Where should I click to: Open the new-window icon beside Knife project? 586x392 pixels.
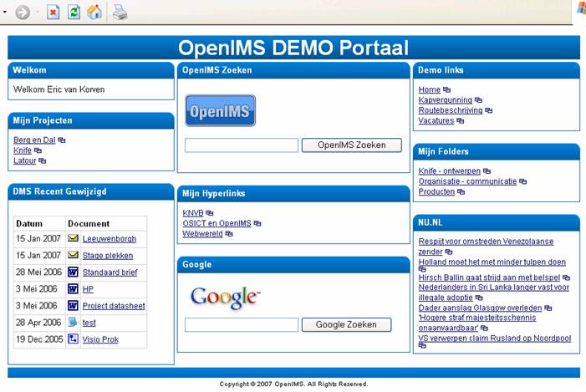point(38,150)
